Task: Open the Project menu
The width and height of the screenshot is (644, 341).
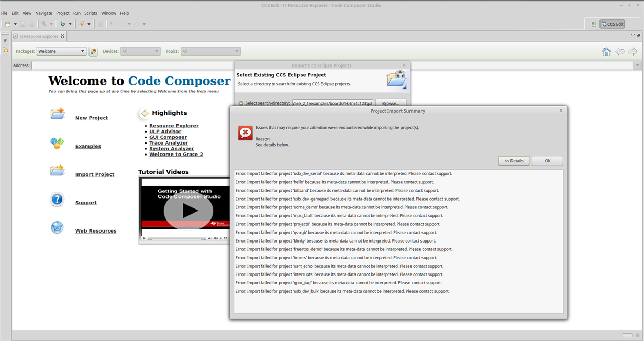Action: [63, 13]
